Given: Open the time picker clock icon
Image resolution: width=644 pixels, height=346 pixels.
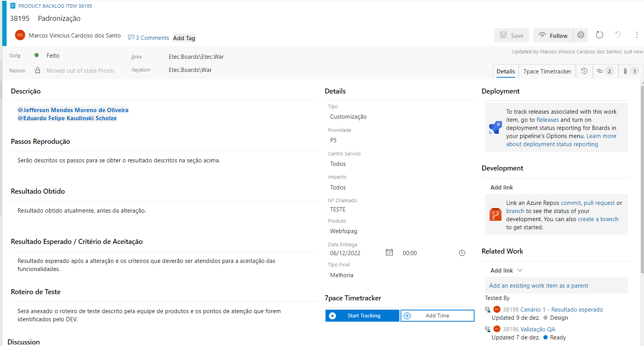Looking at the screenshot, I should [462, 253].
